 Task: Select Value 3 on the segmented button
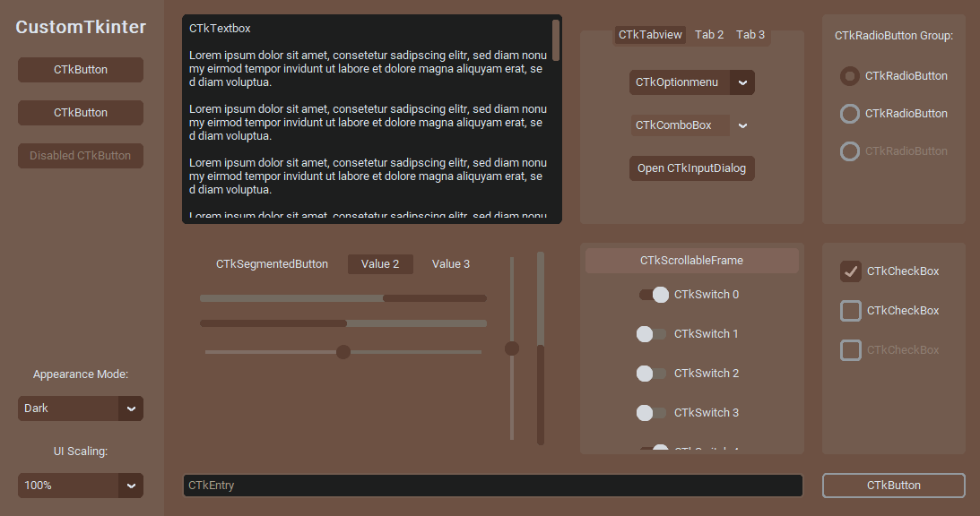tap(450, 263)
